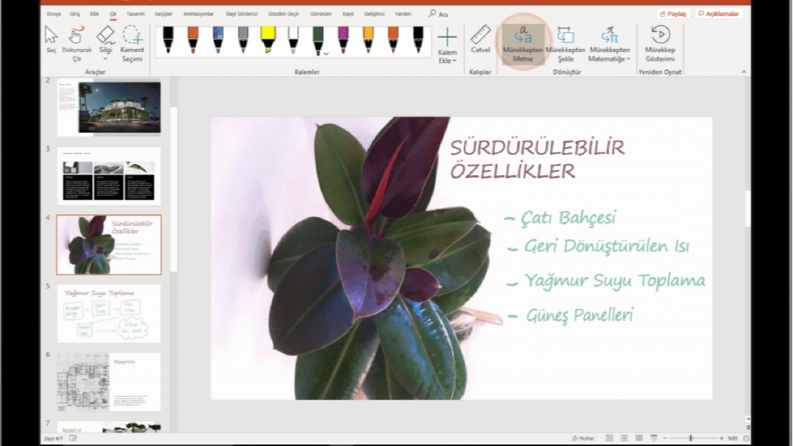Enable Dokunarak Çiz touch drawing
This screenshot has width=793, height=446.
tap(77, 43)
